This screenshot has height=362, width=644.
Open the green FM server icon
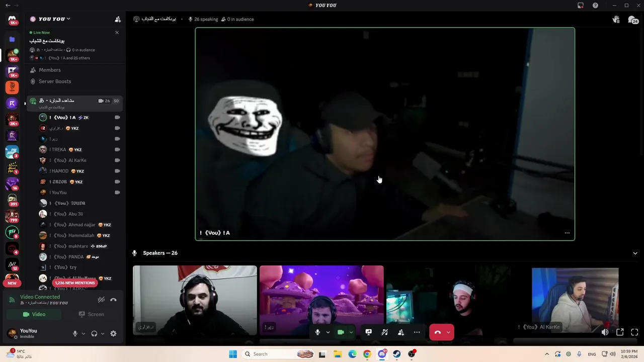[x=12, y=232]
